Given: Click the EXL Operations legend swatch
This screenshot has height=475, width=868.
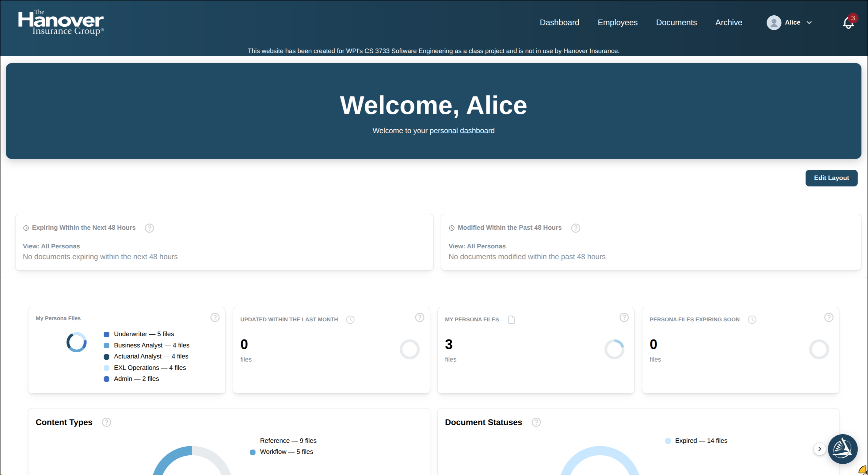Looking at the screenshot, I should coord(106,368).
